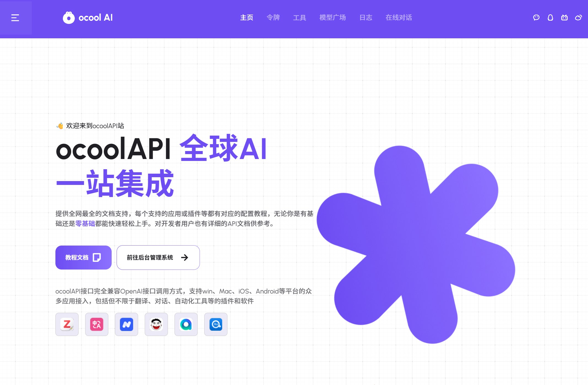This screenshot has height=385, width=588.
Task: Open the 日志 nav tab
Action: [366, 18]
